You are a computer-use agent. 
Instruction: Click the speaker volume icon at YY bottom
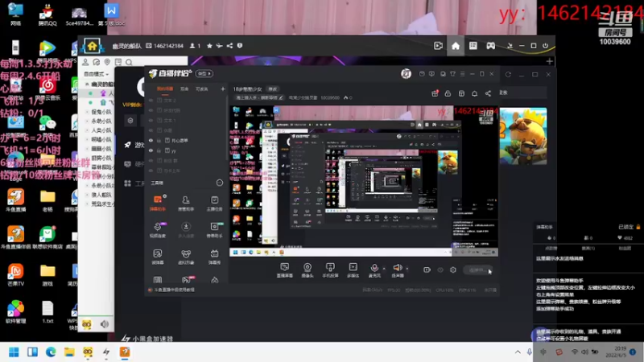click(x=105, y=324)
